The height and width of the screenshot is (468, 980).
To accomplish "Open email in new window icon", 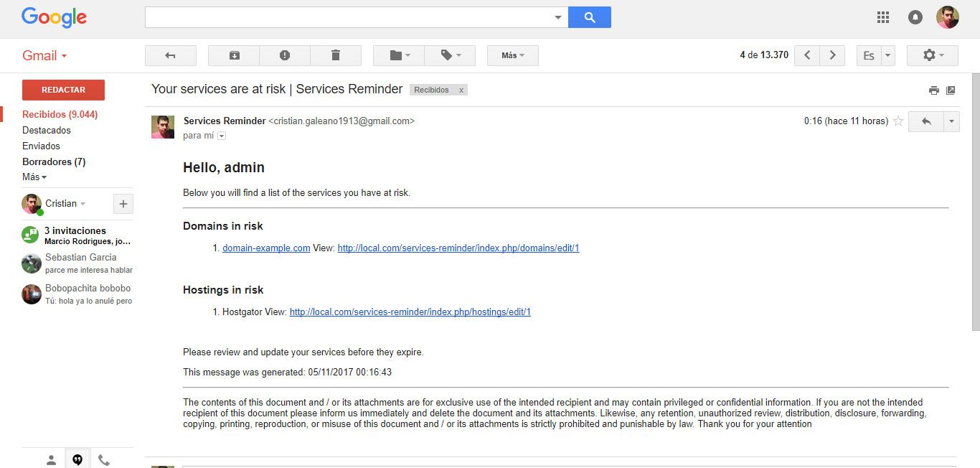I will (951, 90).
